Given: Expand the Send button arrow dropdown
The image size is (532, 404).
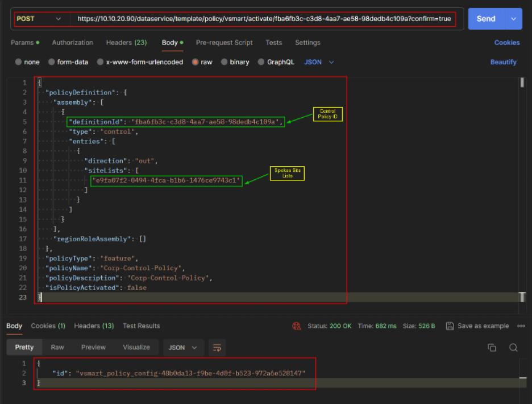Looking at the screenshot, I should click(x=514, y=19).
